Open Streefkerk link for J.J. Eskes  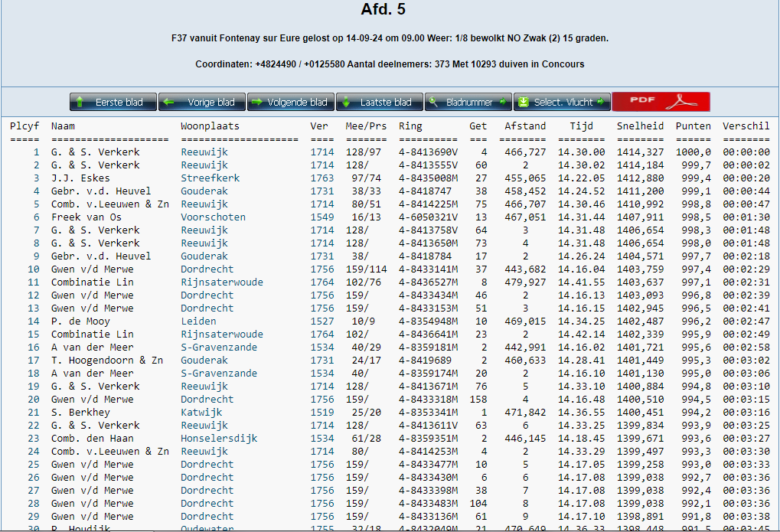coord(210,178)
